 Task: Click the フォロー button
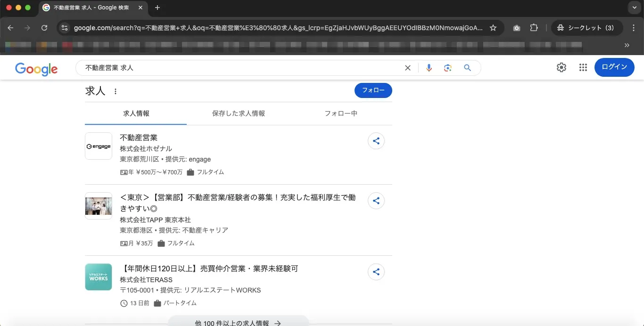[x=373, y=90]
